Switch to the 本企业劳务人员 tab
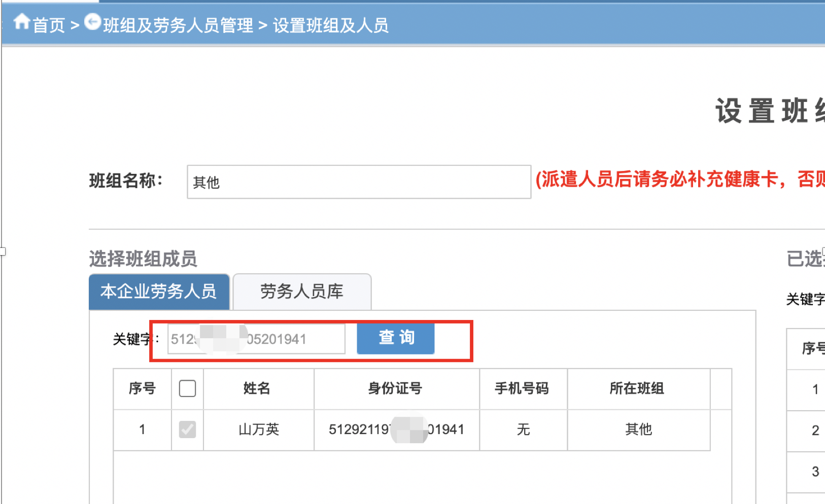The height and width of the screenshot is (504, 825). [159, 292]
